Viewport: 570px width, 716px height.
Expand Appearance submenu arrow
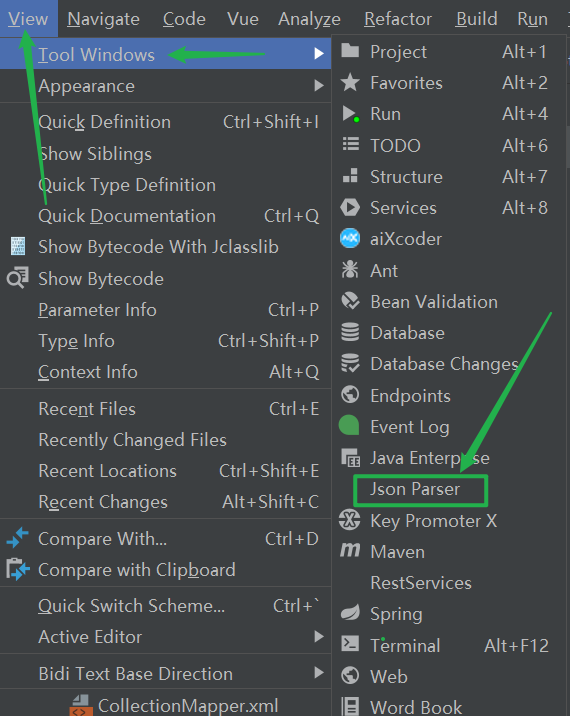coord(319,85)
